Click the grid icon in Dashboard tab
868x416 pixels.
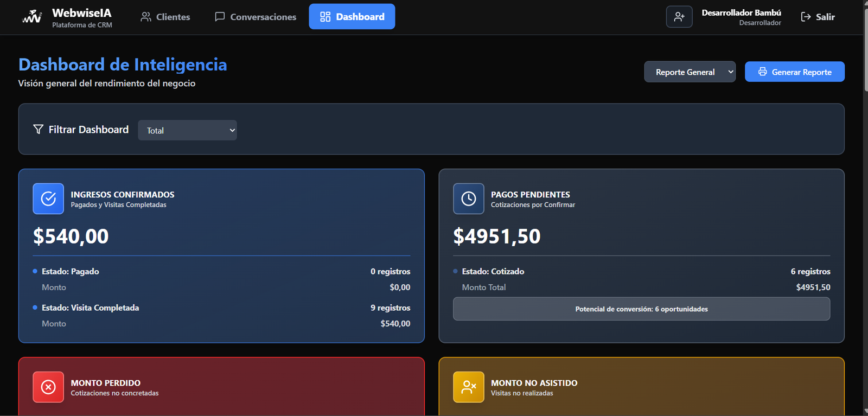[x=325, y=17]
